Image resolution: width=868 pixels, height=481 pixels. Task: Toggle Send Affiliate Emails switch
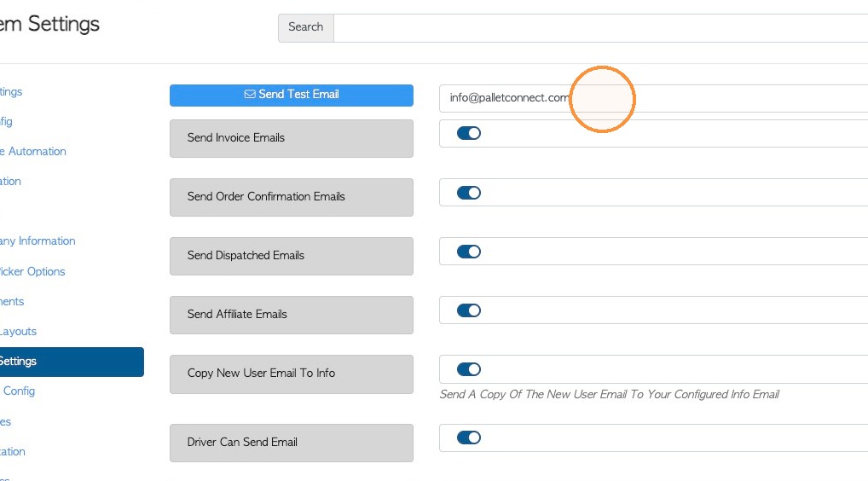coord(469,310)
